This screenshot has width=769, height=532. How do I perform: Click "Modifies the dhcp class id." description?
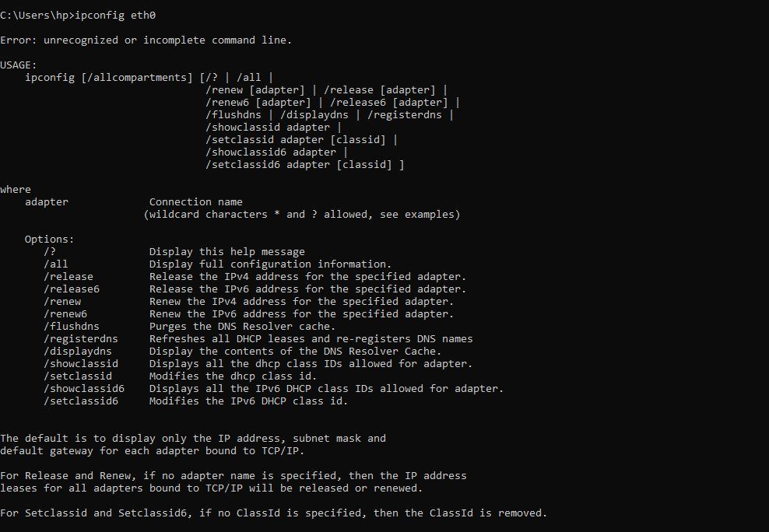pos(233,376)
